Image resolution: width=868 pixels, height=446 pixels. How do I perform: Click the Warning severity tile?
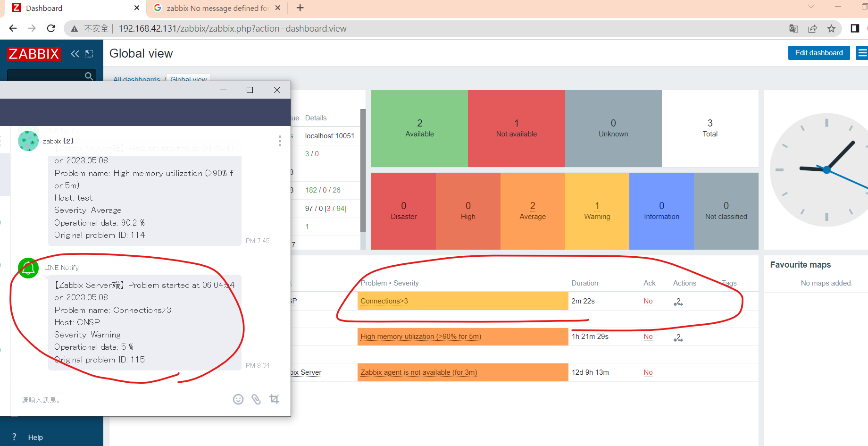[x=597, y=211]
